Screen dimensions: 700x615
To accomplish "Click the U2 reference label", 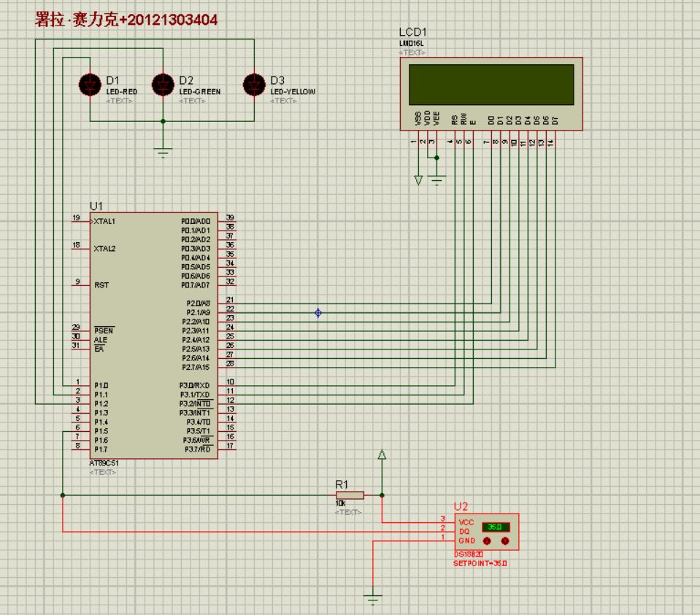I will point(461,506).
